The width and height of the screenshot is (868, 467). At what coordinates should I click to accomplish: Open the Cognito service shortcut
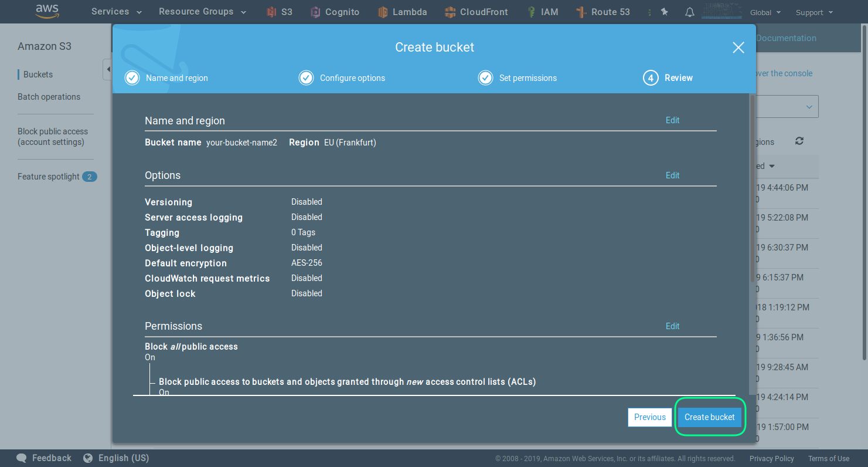pyautogui.click(x=335, y=12)
